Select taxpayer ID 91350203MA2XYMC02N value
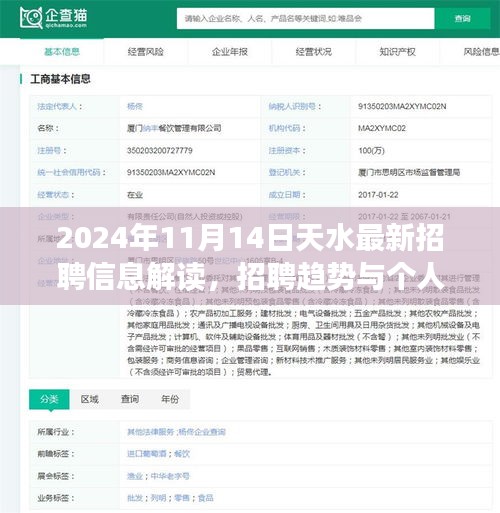Viewport: 500px width, 513px height. click(x=402, y=106)
